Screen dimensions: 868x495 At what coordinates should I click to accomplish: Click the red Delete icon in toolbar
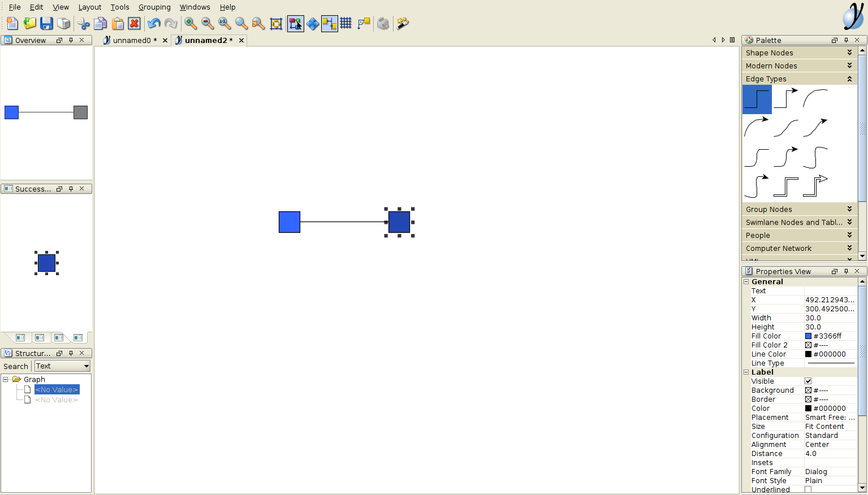(134, 23)
